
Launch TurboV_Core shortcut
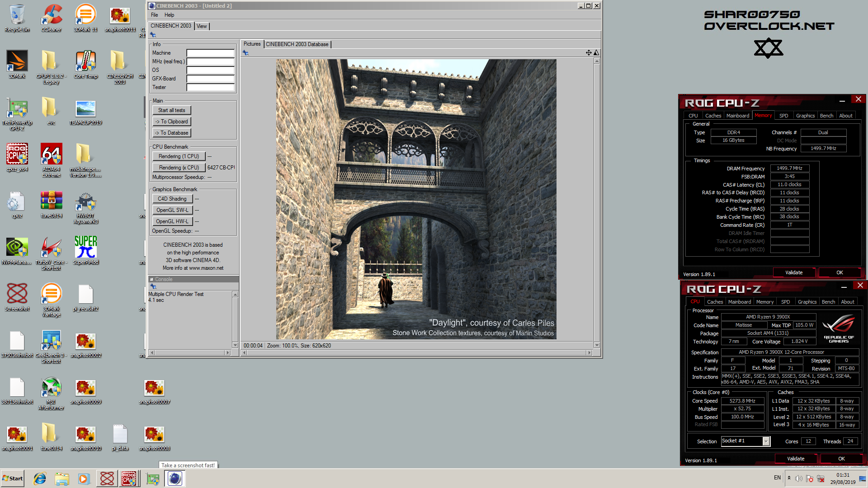coord(51,253)
